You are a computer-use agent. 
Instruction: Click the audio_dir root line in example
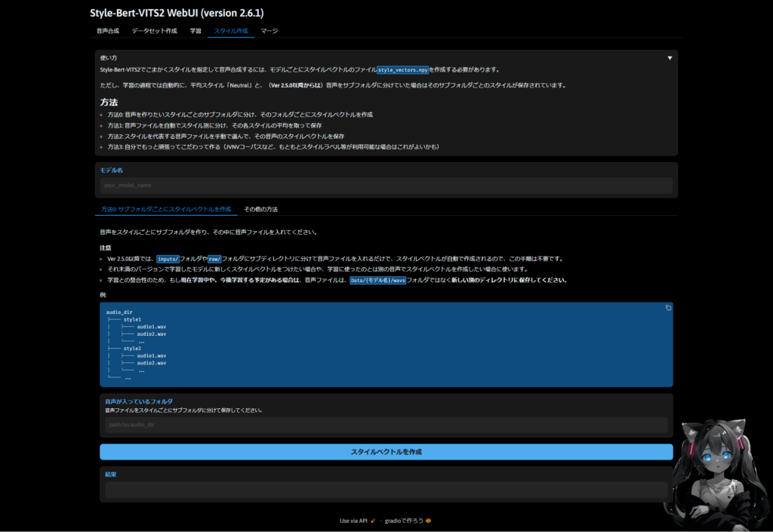[119, 312]
